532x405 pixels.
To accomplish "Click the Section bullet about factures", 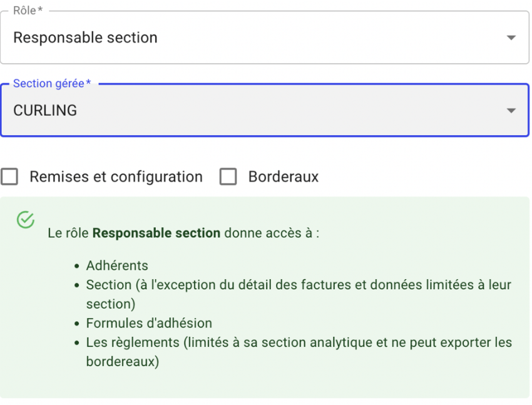I will coord(299,294).
